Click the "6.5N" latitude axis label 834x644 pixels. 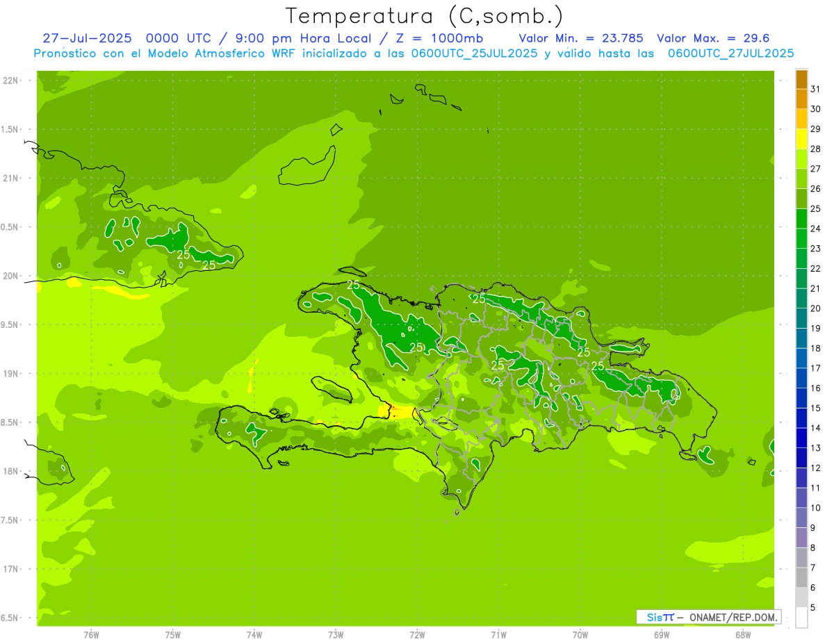[10, 618]
